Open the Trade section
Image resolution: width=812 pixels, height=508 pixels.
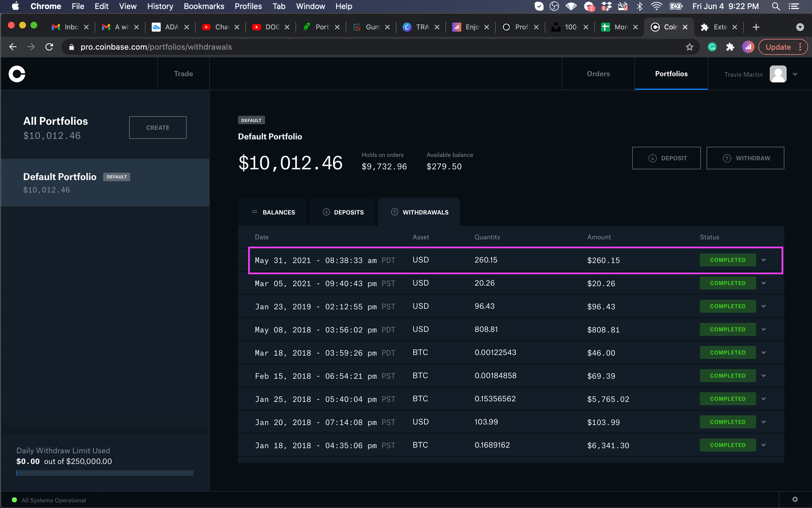(x=184, y=74)
